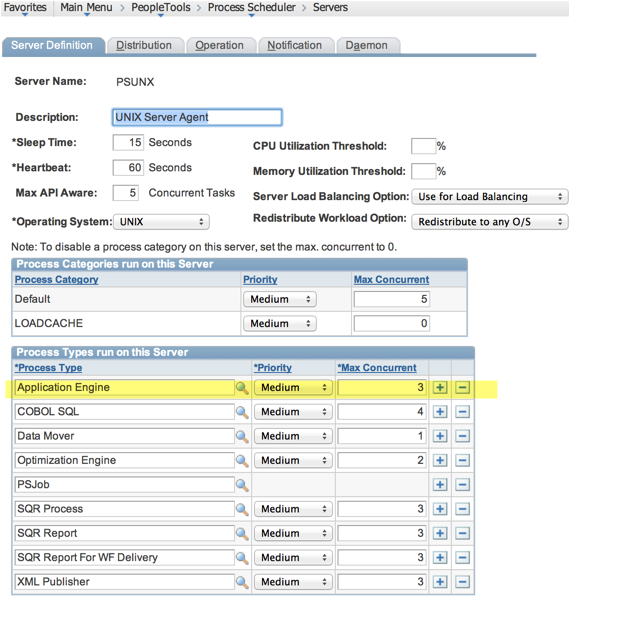Add row after Optimization Engine

(440, 460)
